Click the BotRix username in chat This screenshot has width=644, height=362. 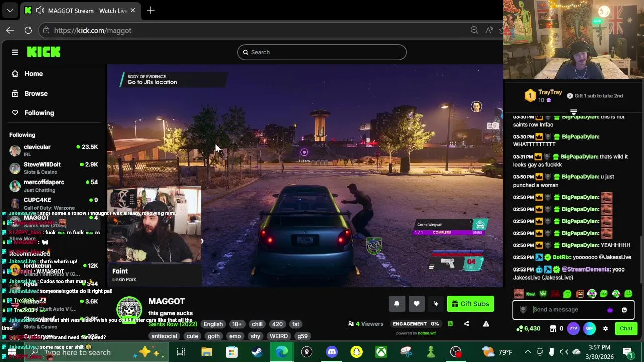point(561,257)
